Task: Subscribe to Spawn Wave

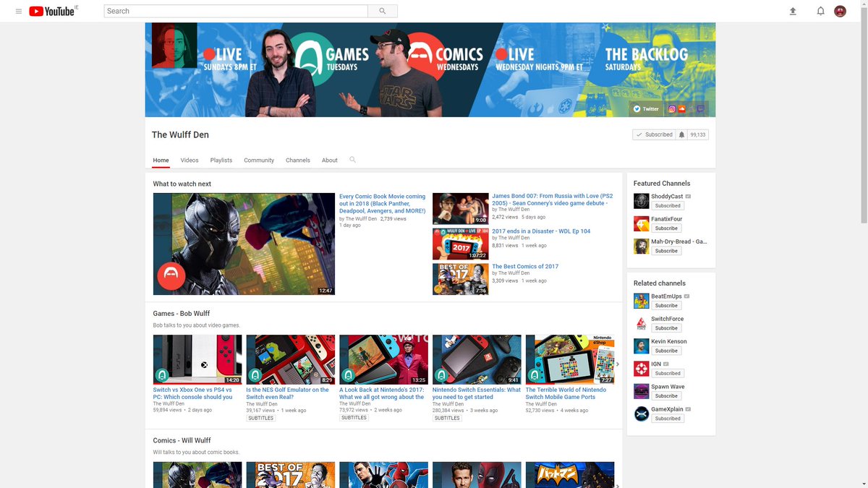Action: (x=666, y=396)
